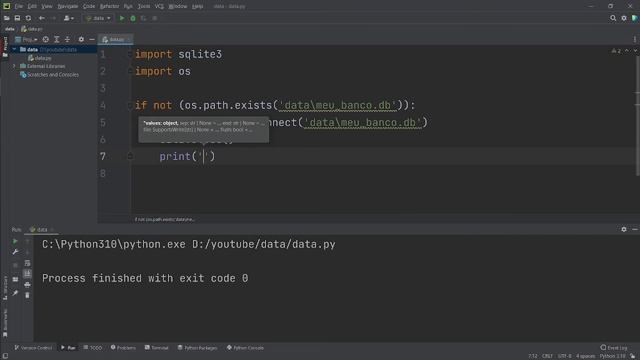
Task: Click the Run with Coverage icon
Action: tap(144, 18)
